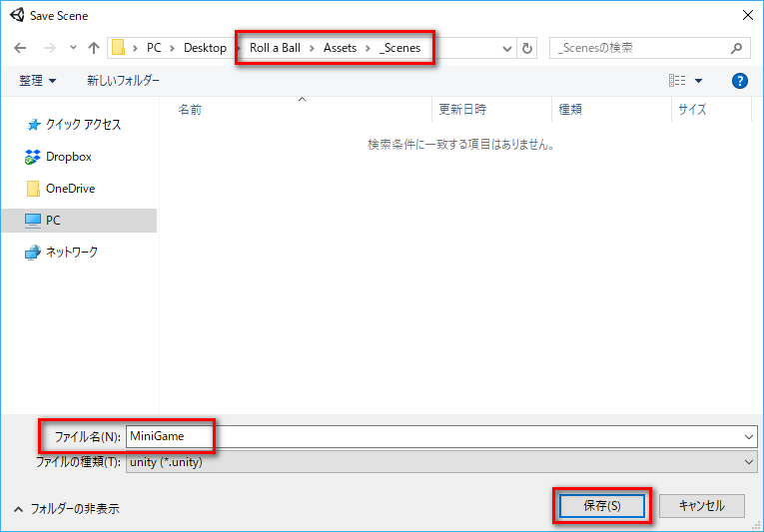Click the folder icon in address bar
The width and height of the screenshot is (764, 532).
coord(119,48)
